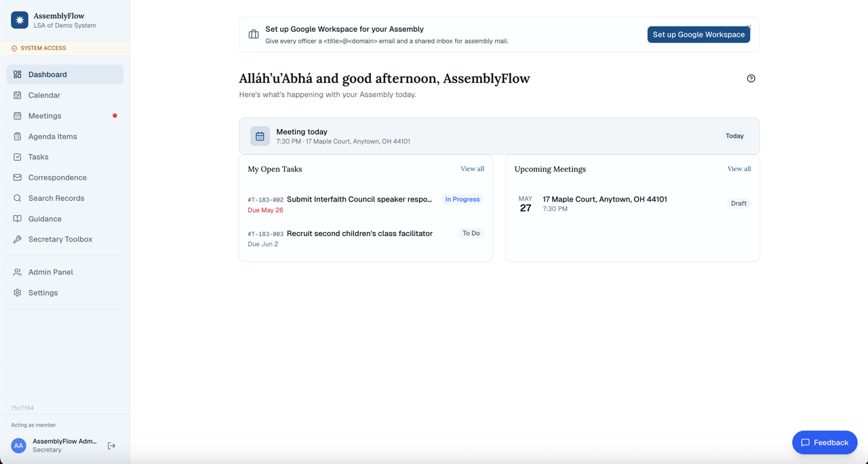Click the Secretary Toolbox wrench icon
This screenshot has height=464, width=868.
click(x=18, y=239)
